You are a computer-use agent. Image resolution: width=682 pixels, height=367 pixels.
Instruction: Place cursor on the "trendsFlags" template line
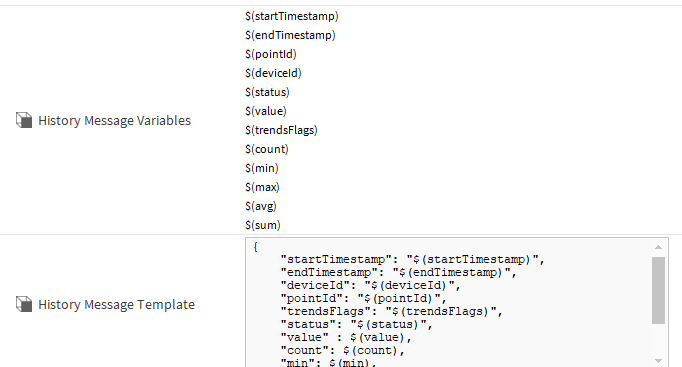391,312
